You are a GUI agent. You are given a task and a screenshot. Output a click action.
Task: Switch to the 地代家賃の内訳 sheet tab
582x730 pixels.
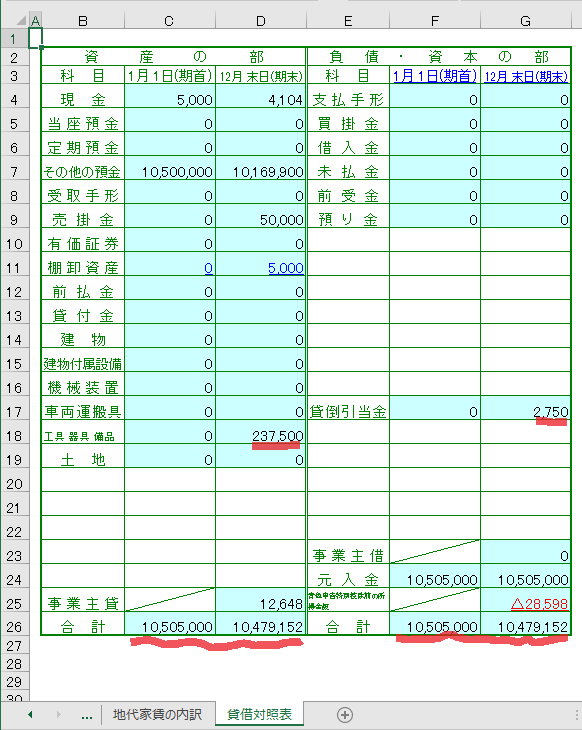tap(157, 715)
